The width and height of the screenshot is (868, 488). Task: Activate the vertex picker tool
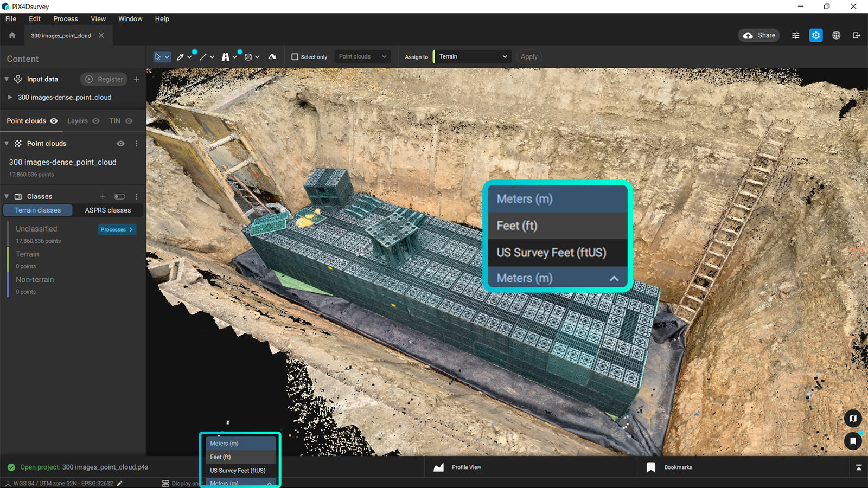181,57
